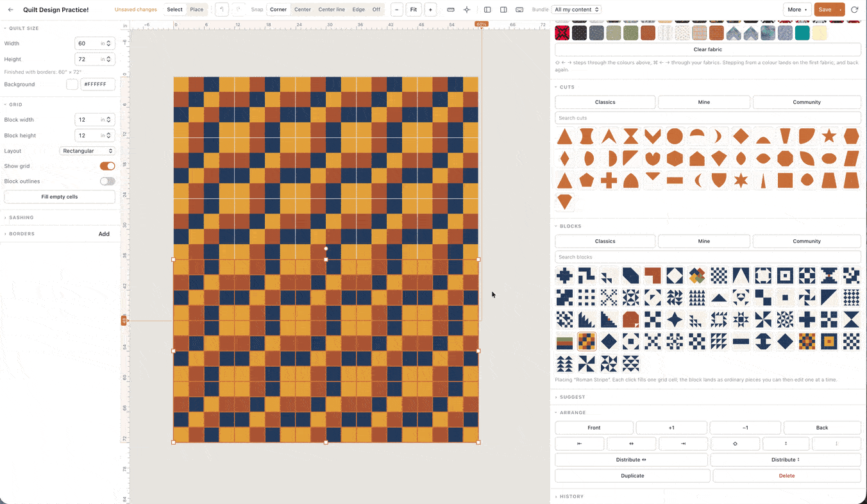Switch to Place mode

197,10
